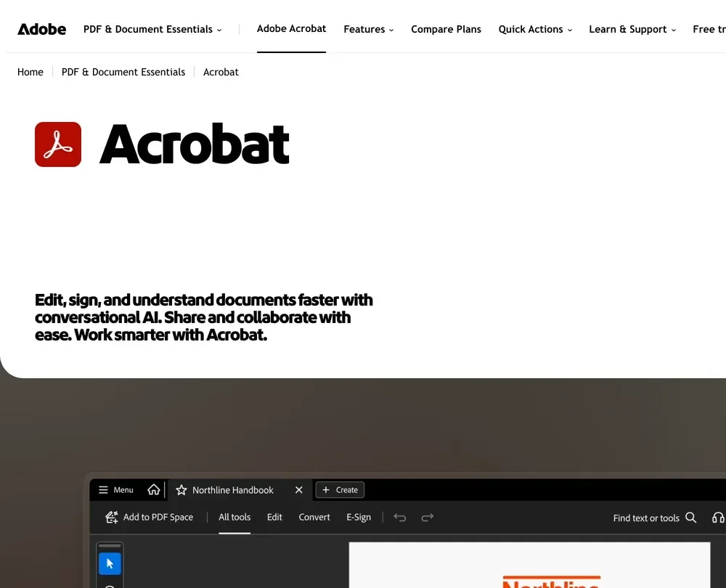
Task: Open Compare Plans in navigation
Action: tap(446, 29)
